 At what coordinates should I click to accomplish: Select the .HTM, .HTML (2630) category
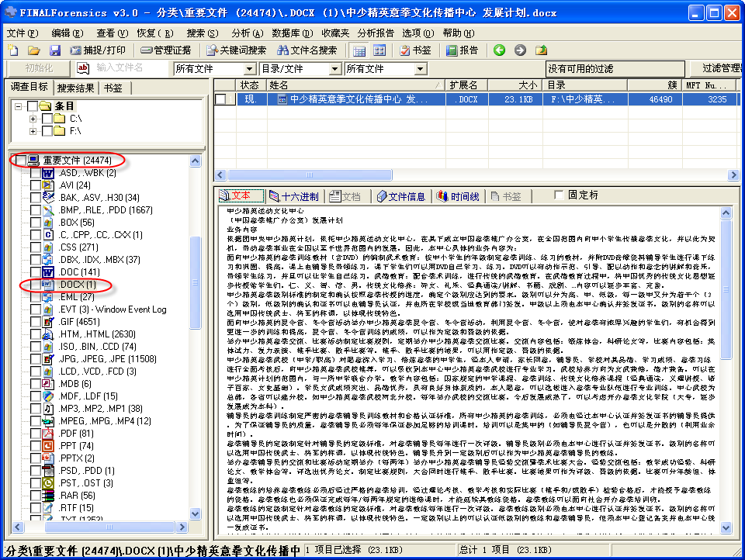[x=97, y=334]
